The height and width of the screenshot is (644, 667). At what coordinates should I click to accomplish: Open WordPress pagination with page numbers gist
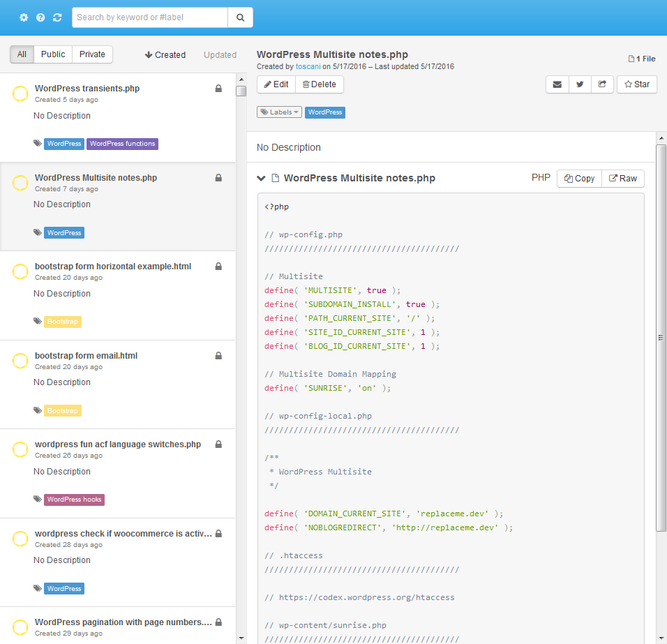click(x=123, y=622)
